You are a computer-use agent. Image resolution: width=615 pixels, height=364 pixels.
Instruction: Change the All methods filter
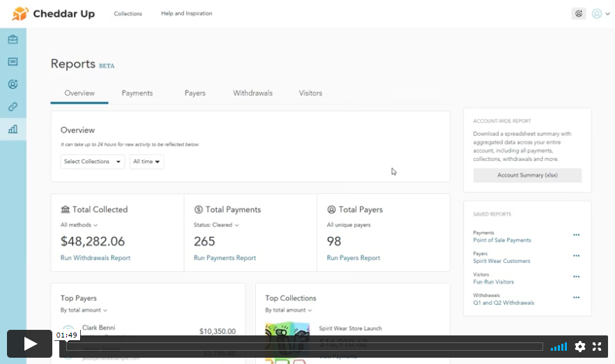point(79,225)
